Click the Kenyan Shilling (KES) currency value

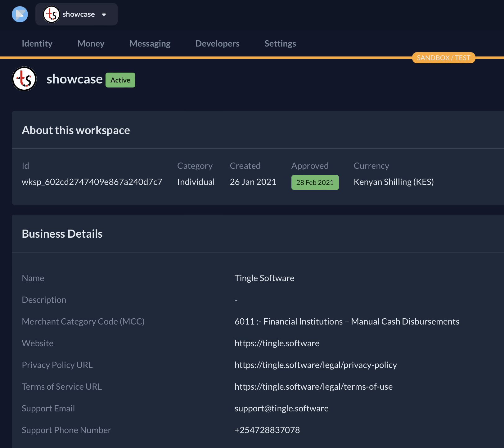[394, 182]
